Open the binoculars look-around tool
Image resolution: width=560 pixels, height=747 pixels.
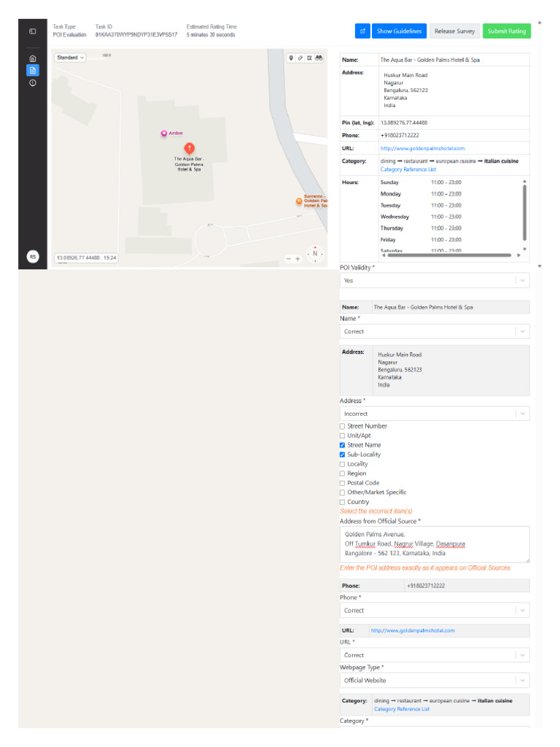click(319, 58)
